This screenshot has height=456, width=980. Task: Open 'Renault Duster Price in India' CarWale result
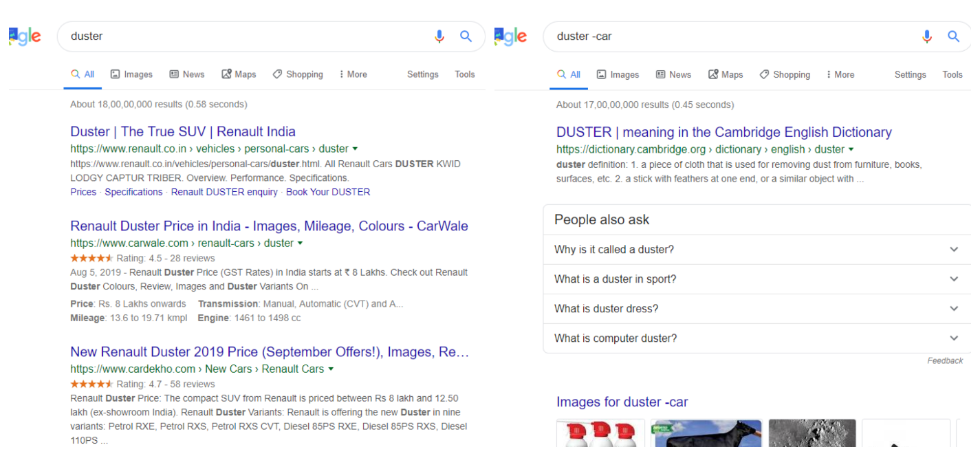click(269, 226)
